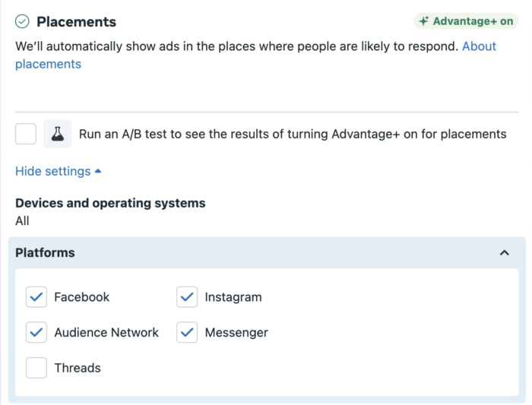Screen dimensions: 532x405
Task: Check the Threads platform checkbox
Action: [x=36, y=368]
